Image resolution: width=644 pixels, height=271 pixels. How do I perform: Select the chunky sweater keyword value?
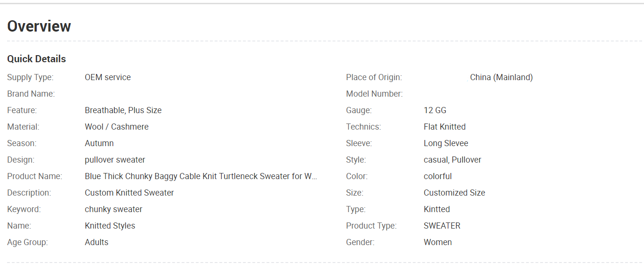click(113, 209)
